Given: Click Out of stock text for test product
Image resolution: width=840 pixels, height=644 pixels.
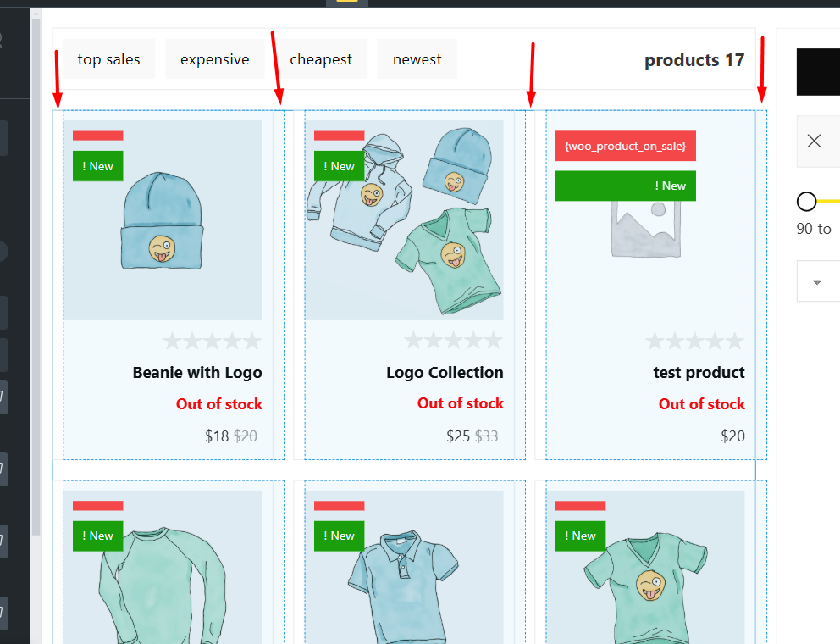Looking at the screenshot, I should 702,404.
